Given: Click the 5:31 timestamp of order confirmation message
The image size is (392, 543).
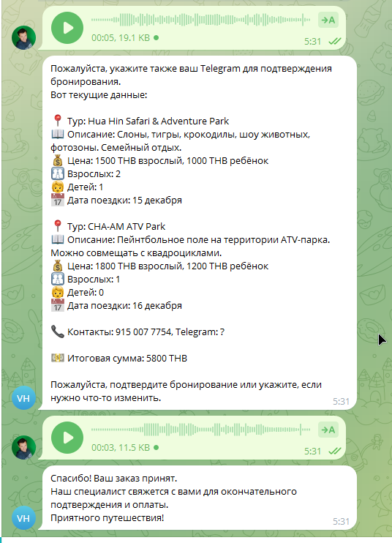Looking at the screenshot, I should pyautogui.click(x=341, y=522).
